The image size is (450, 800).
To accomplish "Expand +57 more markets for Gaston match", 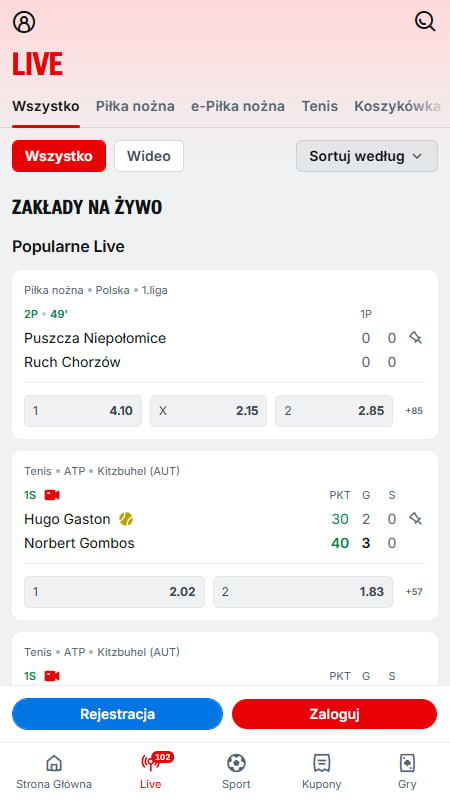I will [414, 592].
